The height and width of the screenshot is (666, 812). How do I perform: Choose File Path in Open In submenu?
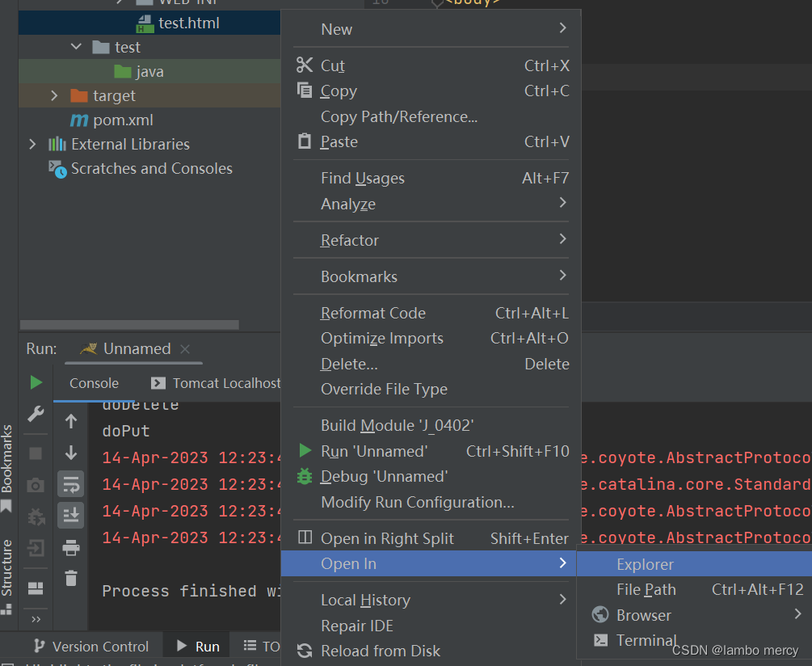694,589
